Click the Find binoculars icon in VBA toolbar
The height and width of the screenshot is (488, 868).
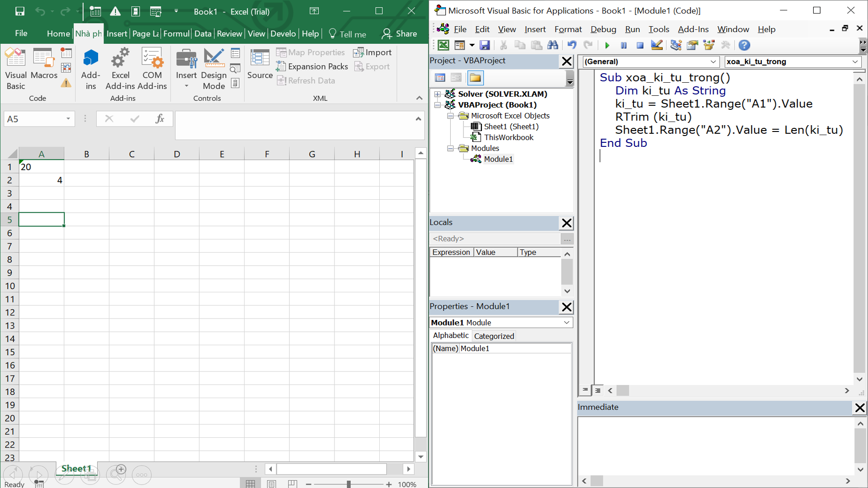[552, 45]
